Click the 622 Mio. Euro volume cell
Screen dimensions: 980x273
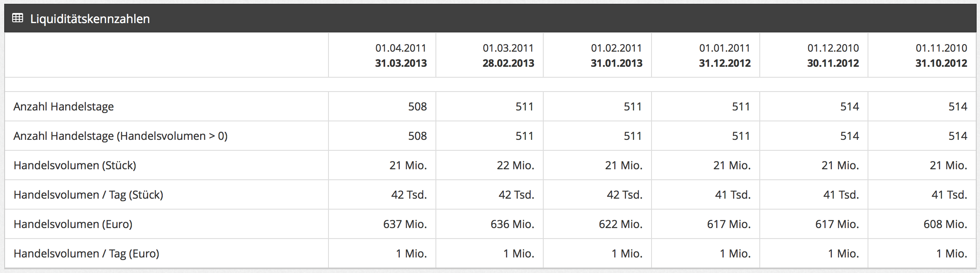pyautogui.click(x=620, y=224)
